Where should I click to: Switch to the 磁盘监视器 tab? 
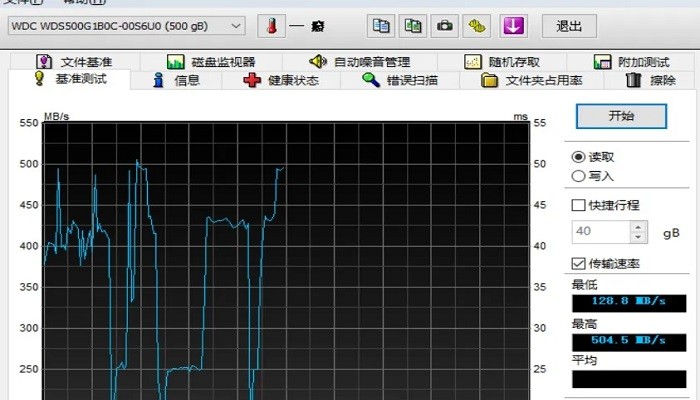(x=211, y=62)
